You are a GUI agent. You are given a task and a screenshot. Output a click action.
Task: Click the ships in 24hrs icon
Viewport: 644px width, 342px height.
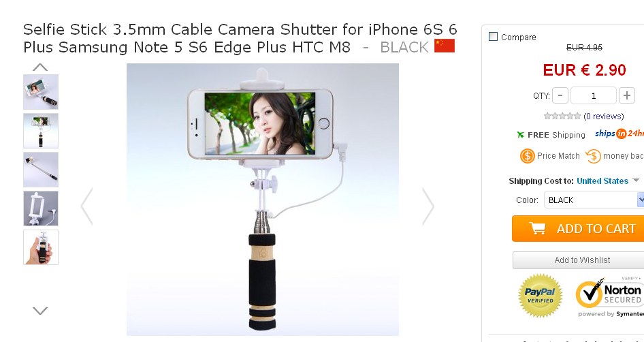pos(619,134)
